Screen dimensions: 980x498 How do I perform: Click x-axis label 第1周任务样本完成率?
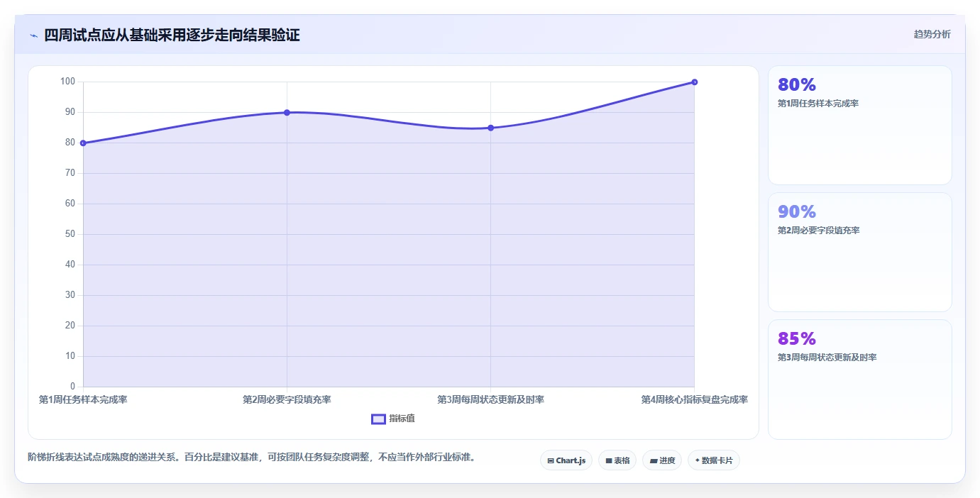pyautogui.click(x=83, y=400)
